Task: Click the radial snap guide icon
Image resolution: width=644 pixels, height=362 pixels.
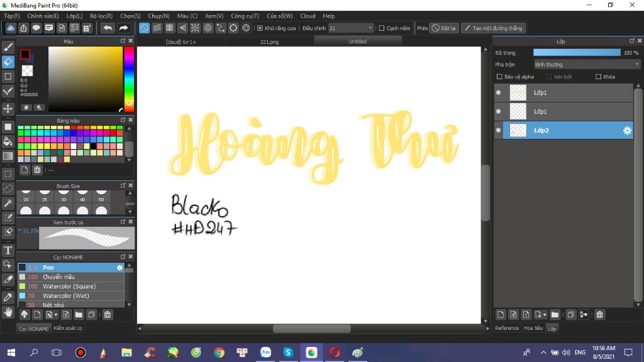Action: pos(195,28)
